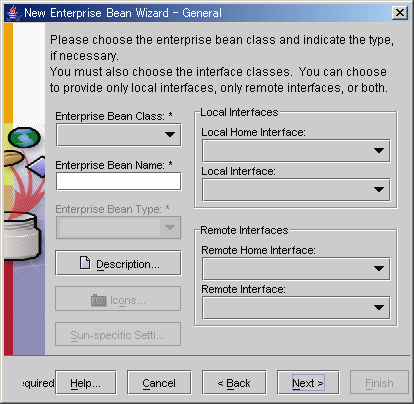Proceed with the Next button

tap(308, 382)
